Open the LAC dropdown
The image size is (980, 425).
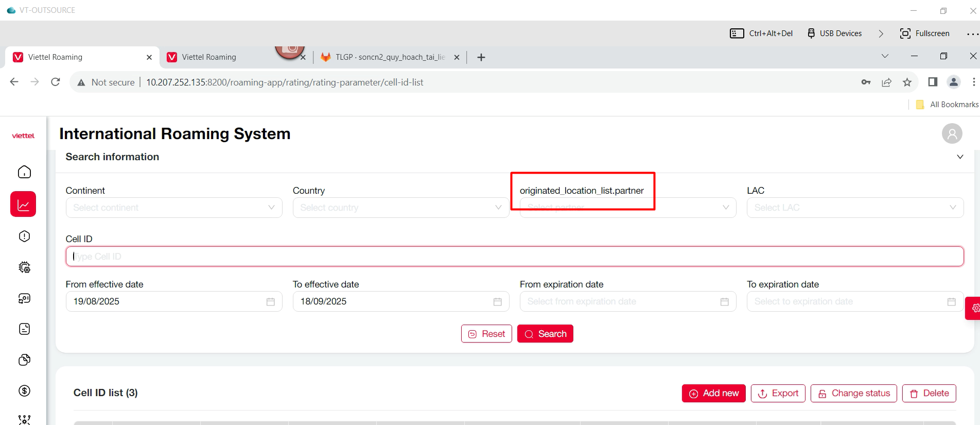coord(854,208)
